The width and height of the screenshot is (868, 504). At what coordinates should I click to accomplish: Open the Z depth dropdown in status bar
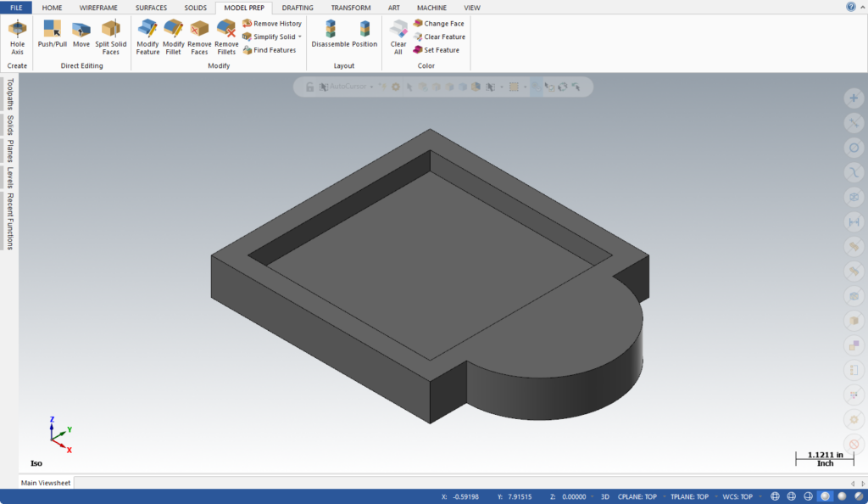pos(592,496)
